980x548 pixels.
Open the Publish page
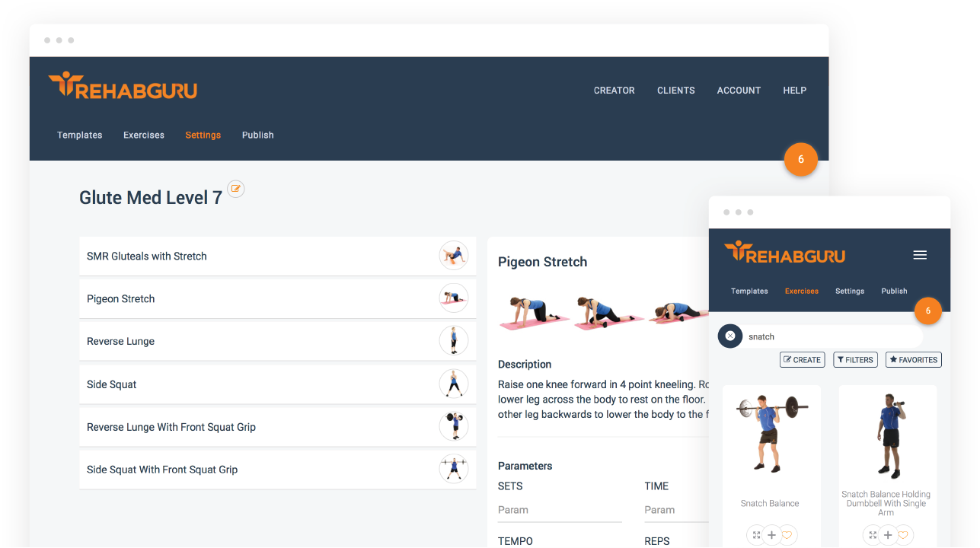click(257, 135)
